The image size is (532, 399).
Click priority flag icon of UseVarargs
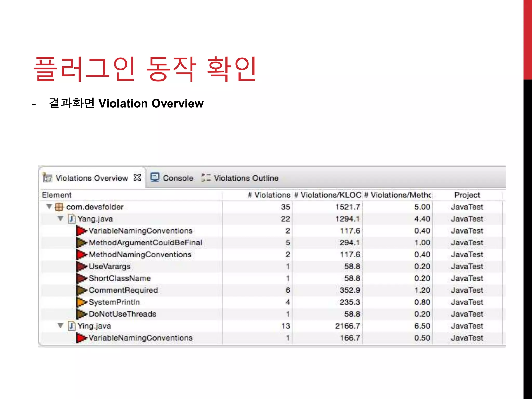tap(81, 267)
